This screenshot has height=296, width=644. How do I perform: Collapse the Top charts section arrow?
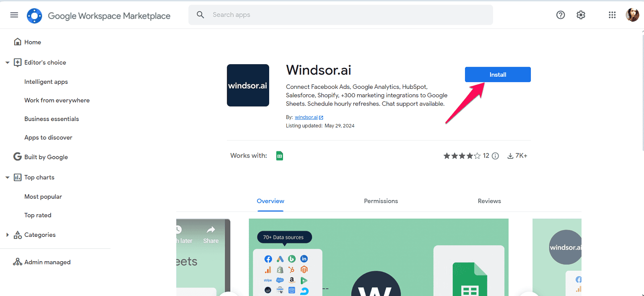7,177
